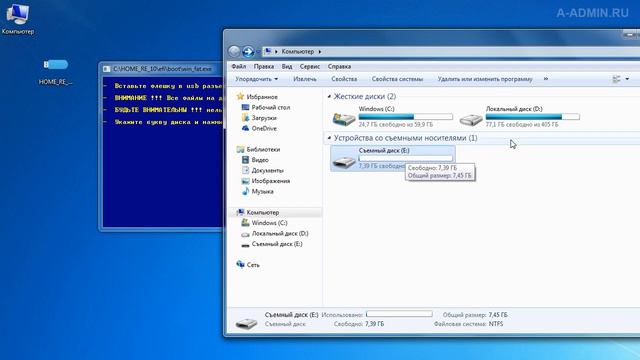Open the view options dropdown arrow

(627, 79)
